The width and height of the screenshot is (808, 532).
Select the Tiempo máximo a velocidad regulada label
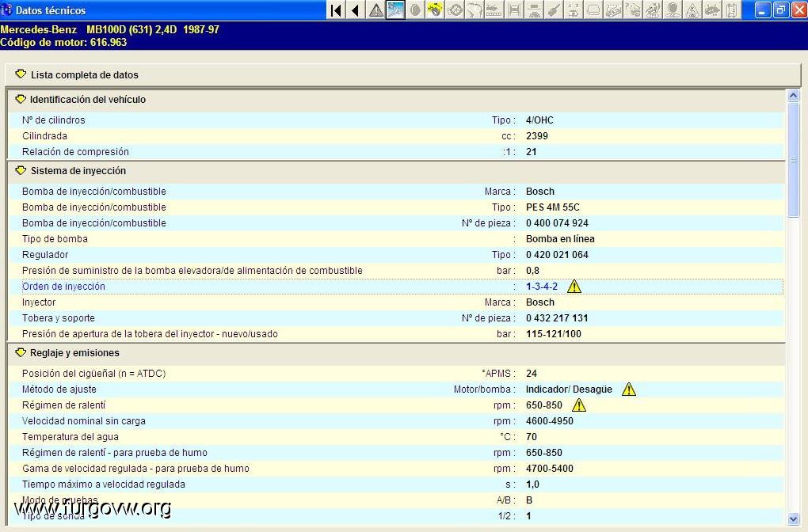click(x=104, y=484)
